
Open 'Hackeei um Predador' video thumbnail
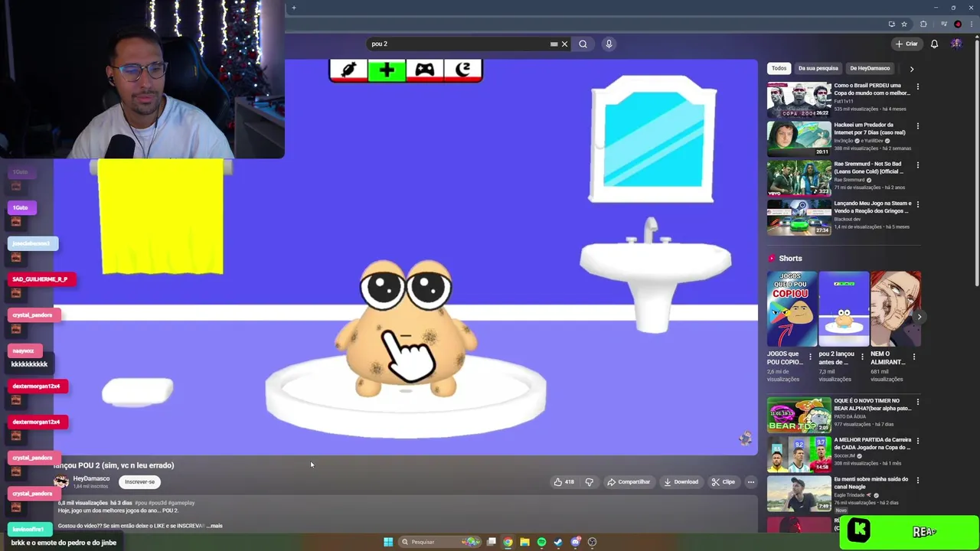[x=799, y=139]
